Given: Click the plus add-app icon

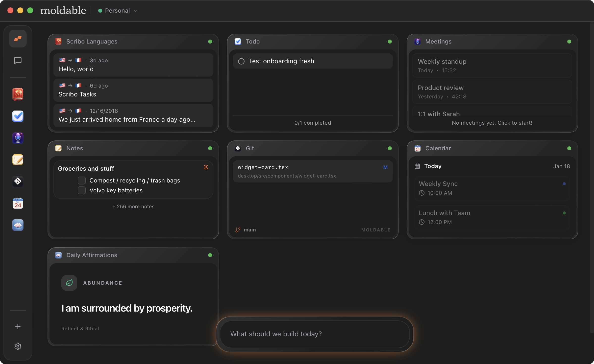Looking at the screenshot, I should pyautogui.click(x=18, y=326).
